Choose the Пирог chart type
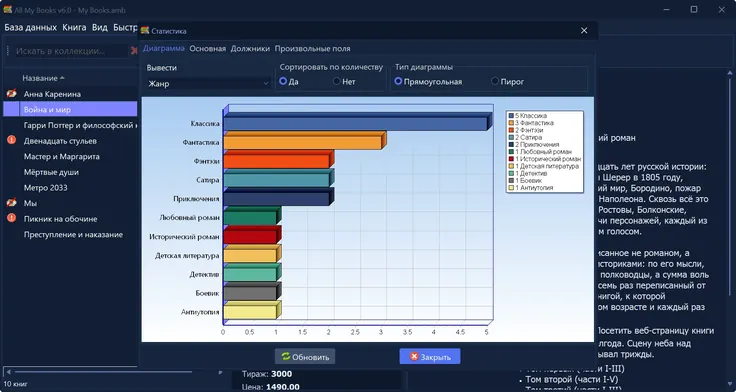Image resolution: width=736 pixels, height=392 pixels. 495,81
